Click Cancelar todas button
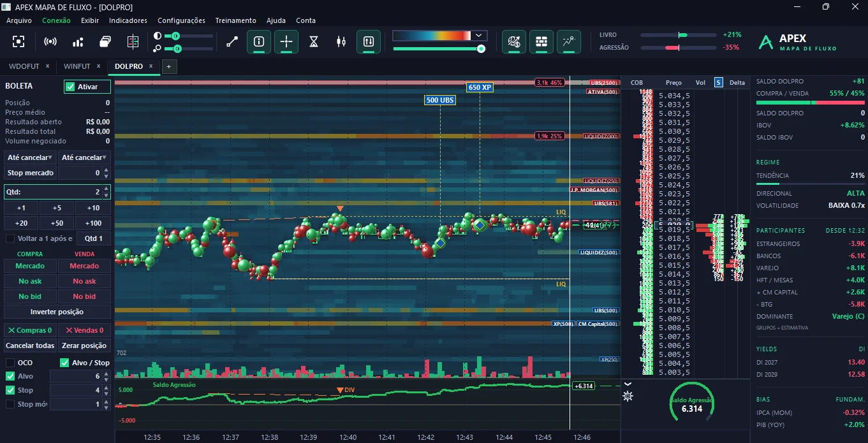The width and height of the screenshot is (868, 443). click(30, 345)
